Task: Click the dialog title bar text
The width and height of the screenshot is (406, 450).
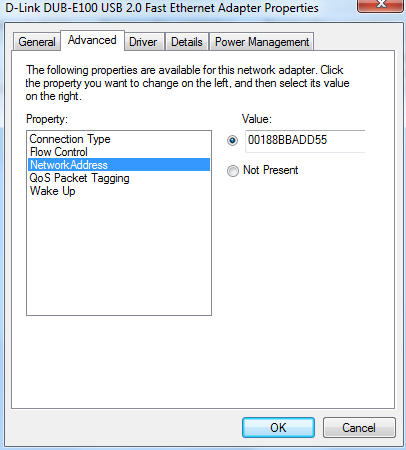Action: tap(162, 8)
